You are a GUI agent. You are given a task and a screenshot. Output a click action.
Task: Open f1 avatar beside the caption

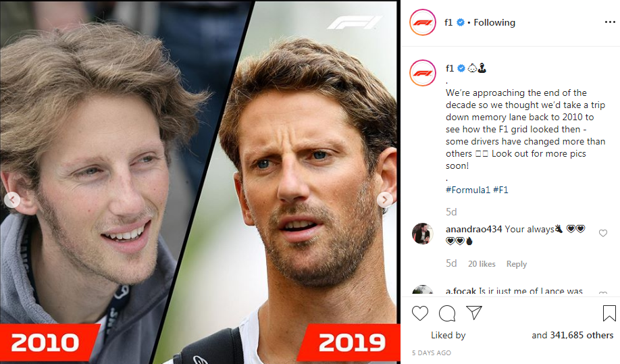pyautogui.click(x=423, y=73)
